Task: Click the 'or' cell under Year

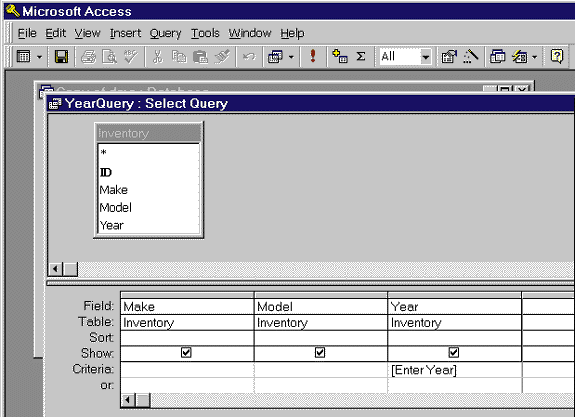Action: 455,385
